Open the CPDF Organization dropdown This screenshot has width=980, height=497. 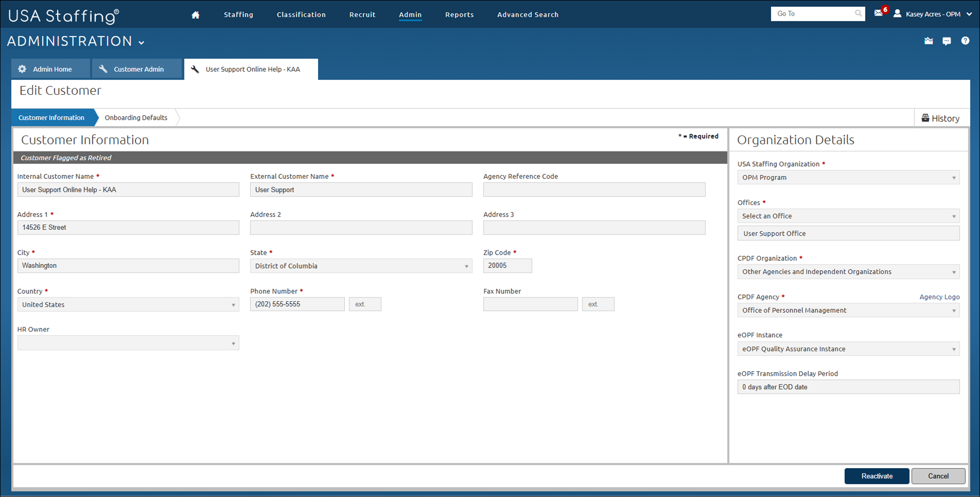pyautogui.click(x=848, y=272)
